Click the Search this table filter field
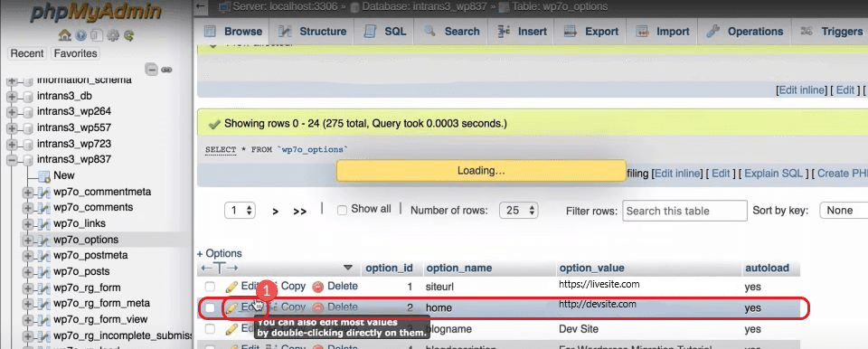The height and width of the screenshot is (349, 868). (684, 211)
